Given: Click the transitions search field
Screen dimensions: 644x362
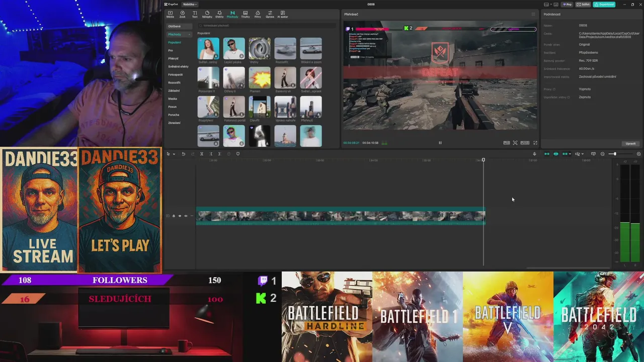Looking at the screenshot, I should coord(267,25).
